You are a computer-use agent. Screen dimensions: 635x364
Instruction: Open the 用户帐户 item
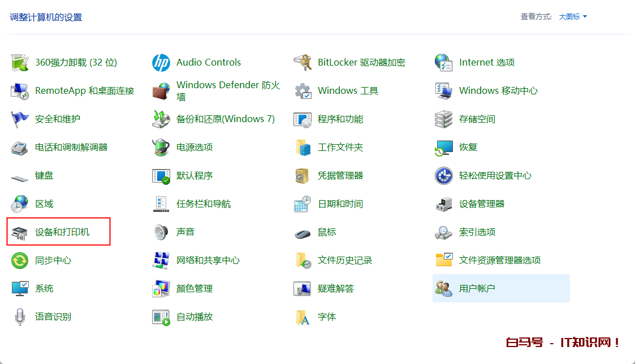(477, 289)
